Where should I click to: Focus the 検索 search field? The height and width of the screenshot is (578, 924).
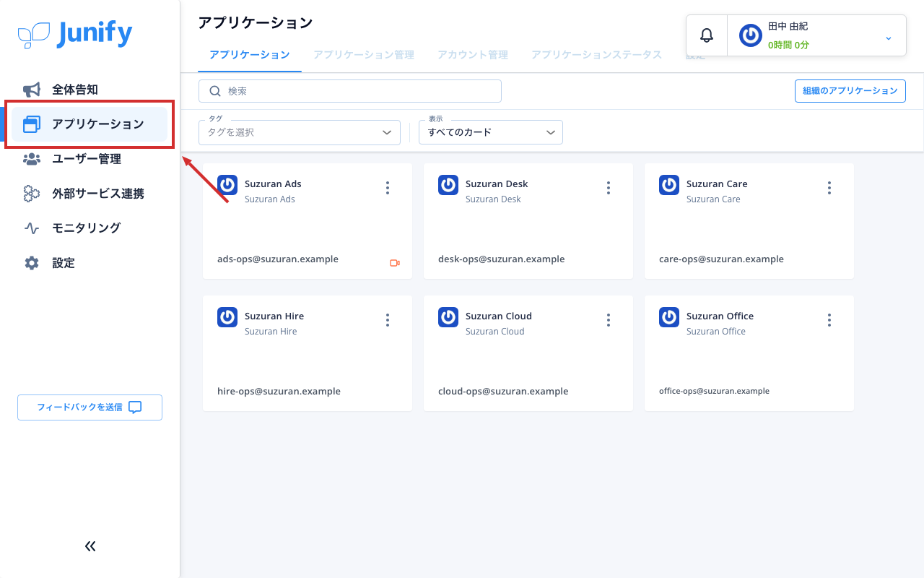[350, 91]
